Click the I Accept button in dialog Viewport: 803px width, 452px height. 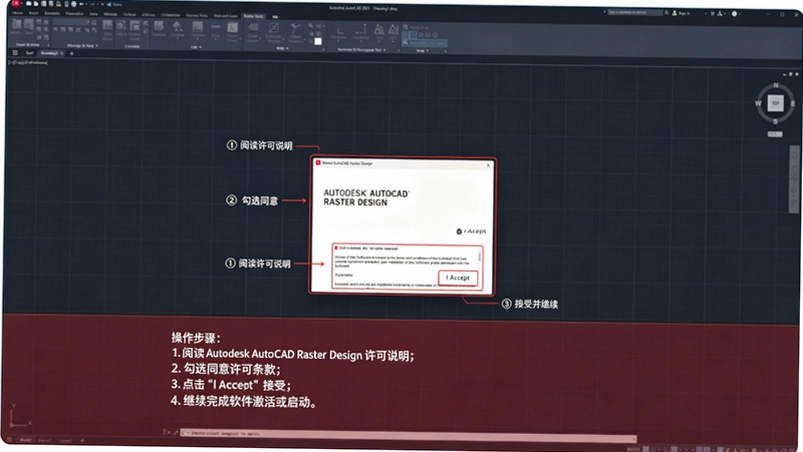coord(457,277)
